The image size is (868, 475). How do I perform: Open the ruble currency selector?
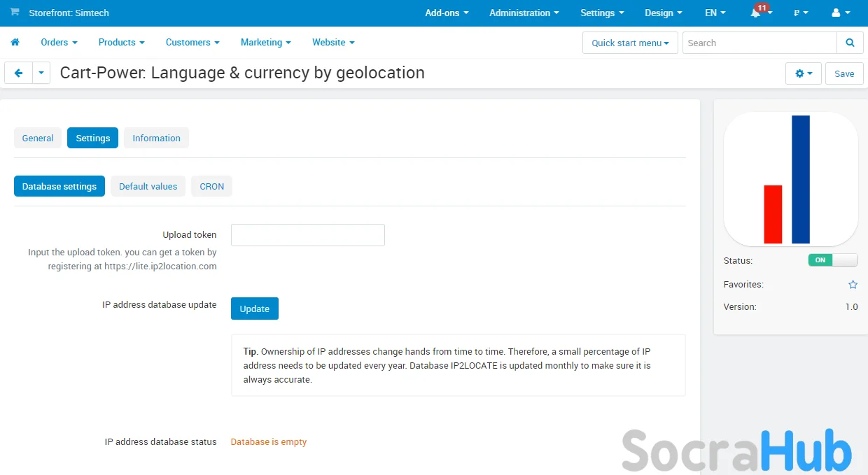[801, 13]
